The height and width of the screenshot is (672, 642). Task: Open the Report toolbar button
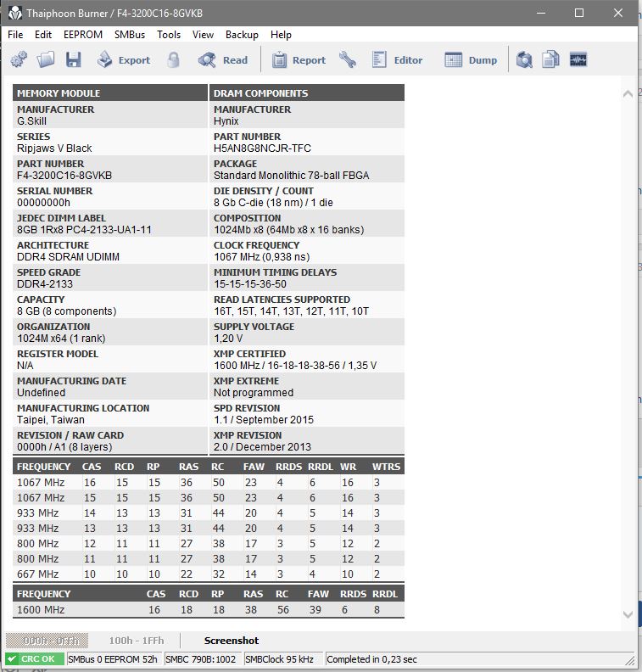[x=299, y=60]
